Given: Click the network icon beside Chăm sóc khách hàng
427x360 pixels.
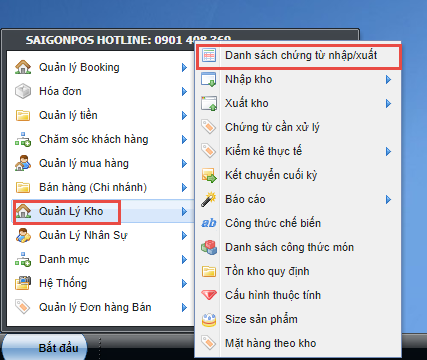Looking at the screenshot, I should (x=23, y=139).
